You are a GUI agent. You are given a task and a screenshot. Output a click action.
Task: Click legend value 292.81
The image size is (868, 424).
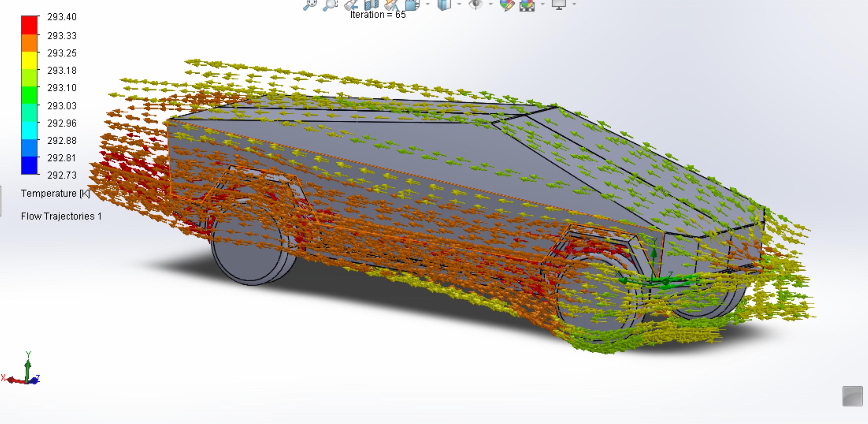(62, 158)
